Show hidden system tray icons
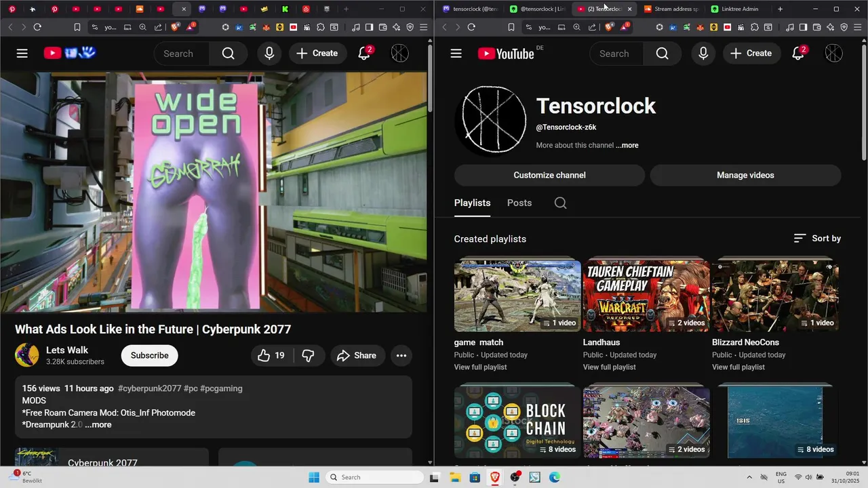868x488 pixels. click(x=749, y=477)
